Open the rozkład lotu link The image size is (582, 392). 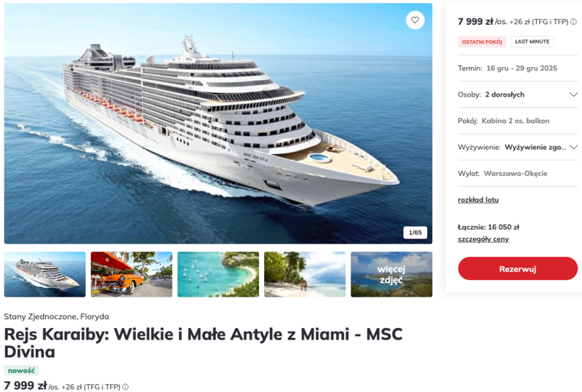(x=478, y=200)
